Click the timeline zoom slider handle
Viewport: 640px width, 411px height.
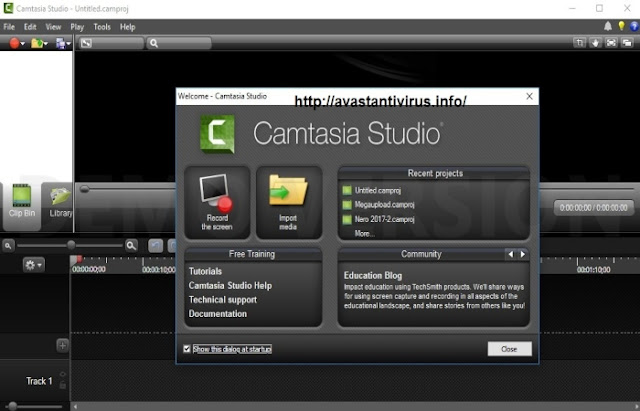[71, 245]
